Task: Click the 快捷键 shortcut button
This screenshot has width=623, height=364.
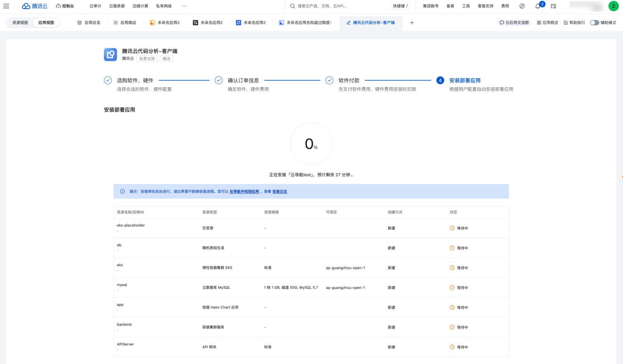Action: (400, 6)
